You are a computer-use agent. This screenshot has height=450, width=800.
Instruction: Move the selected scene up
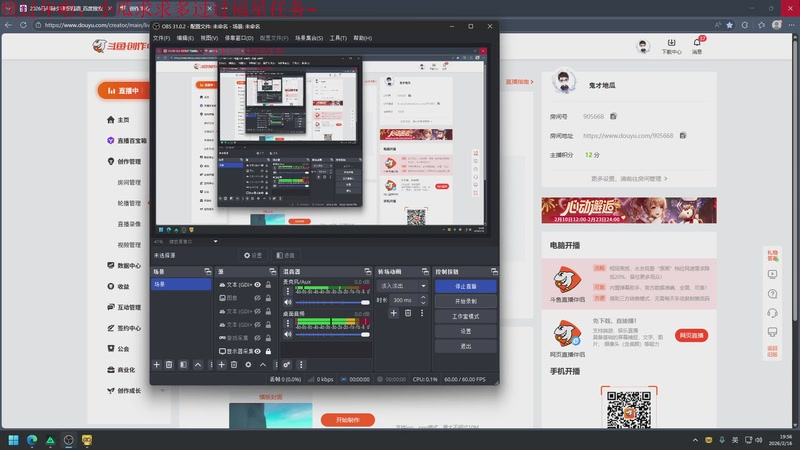[x=197, y=365]
